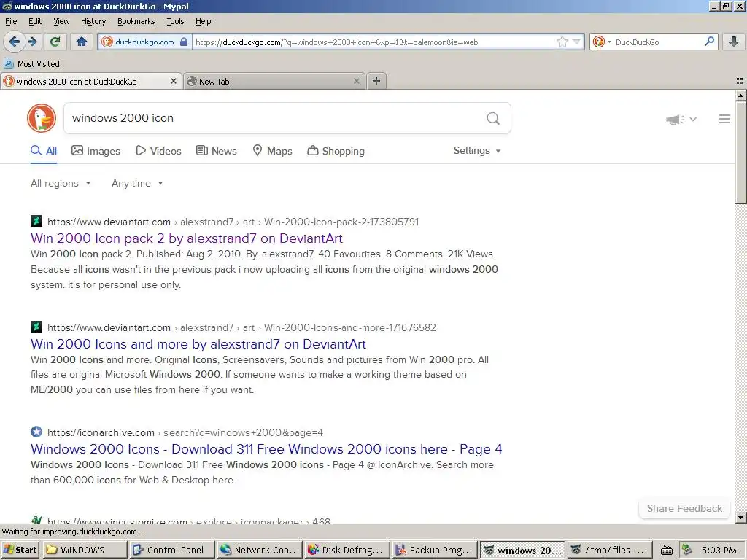747x560 pixels.
Task: Close the windows 2000 icon at DuckDuckGo tab
Action: (174, 81)
